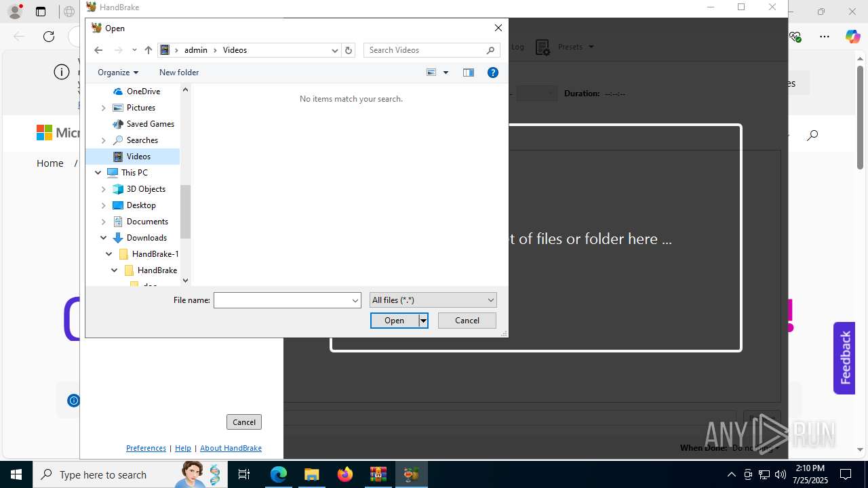Refresh the Videos folder listing
The image size is (868, 488).
(349, 50)
